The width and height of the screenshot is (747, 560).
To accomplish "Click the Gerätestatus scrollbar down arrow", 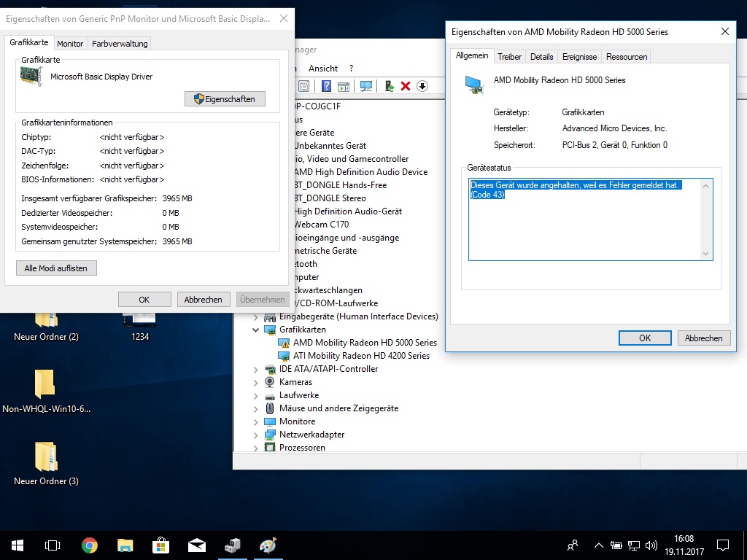I will pos(706,254).
